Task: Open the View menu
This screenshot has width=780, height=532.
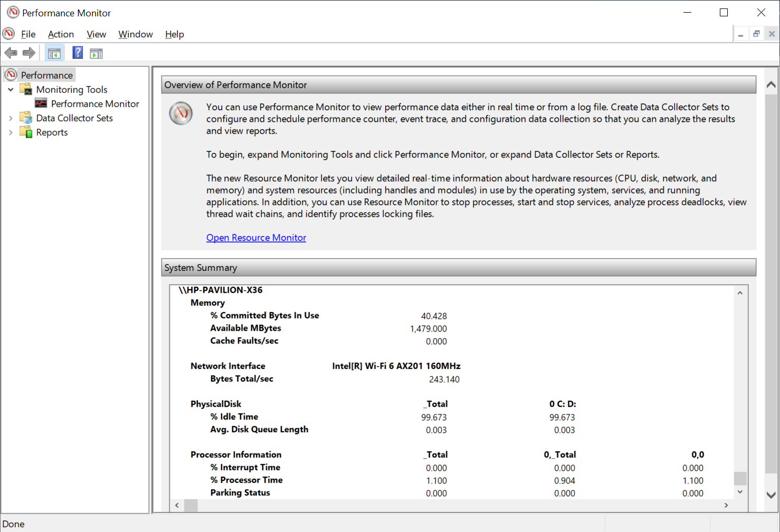Action: (96, 34)
